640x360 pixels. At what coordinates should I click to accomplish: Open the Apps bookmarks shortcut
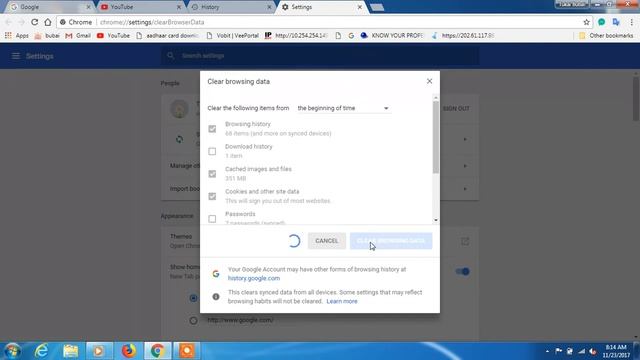pyautogui.click(x=17, y=36)
